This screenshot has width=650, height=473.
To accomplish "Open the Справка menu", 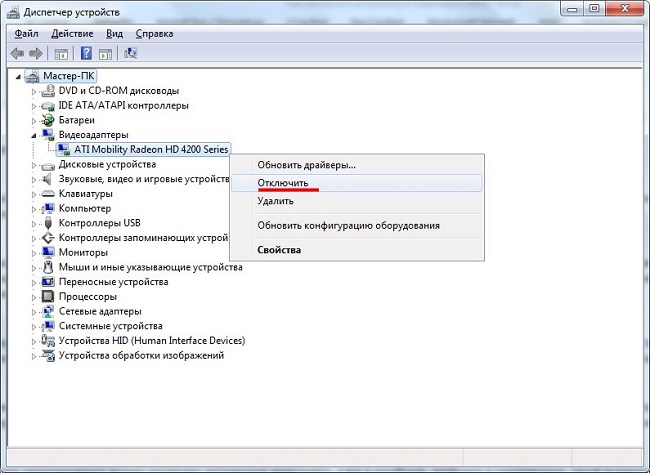I will tap(154, 34).
